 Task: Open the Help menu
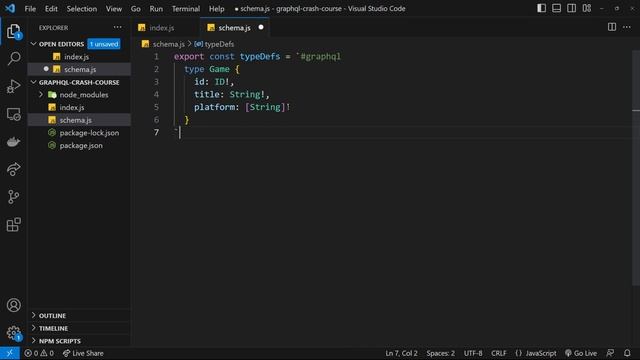click(x=216, y=9)
